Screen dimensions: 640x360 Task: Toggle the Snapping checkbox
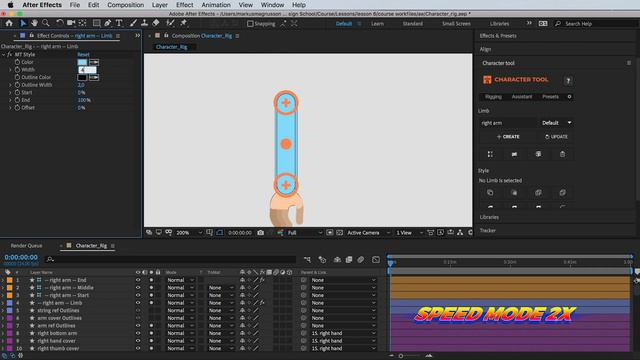coord(250,24)
